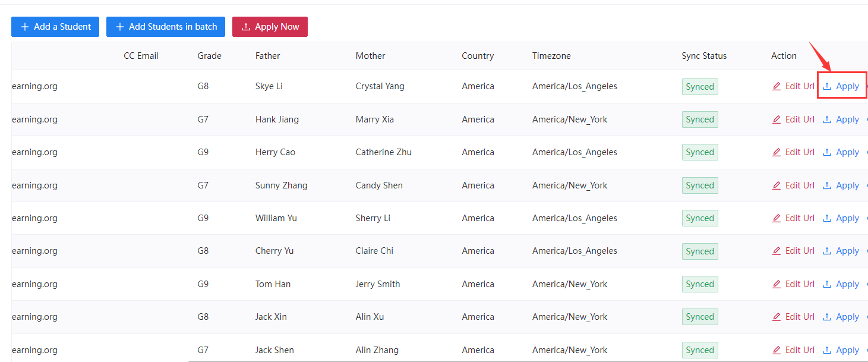Click Edit Url for Sunny Zhang

(799, 185)
